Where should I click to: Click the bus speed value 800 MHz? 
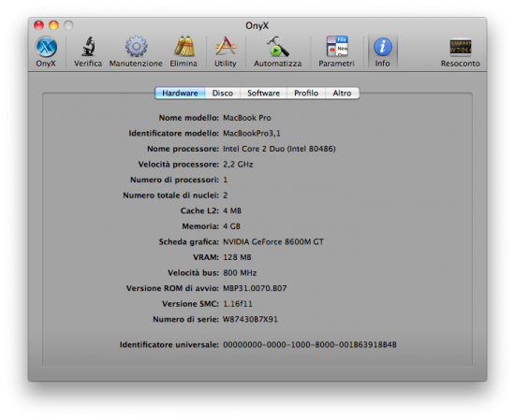tap(240, 273)
